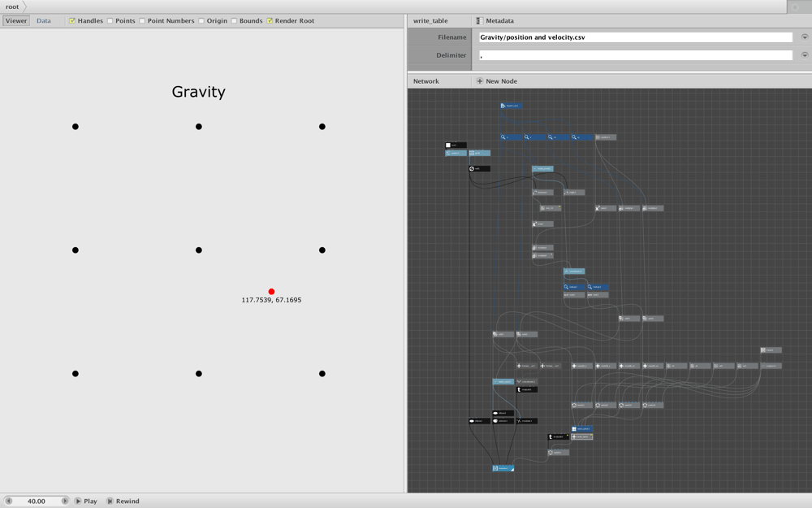Click the top-right window corner button
This screenshot has height=508, width=812.
796,7
